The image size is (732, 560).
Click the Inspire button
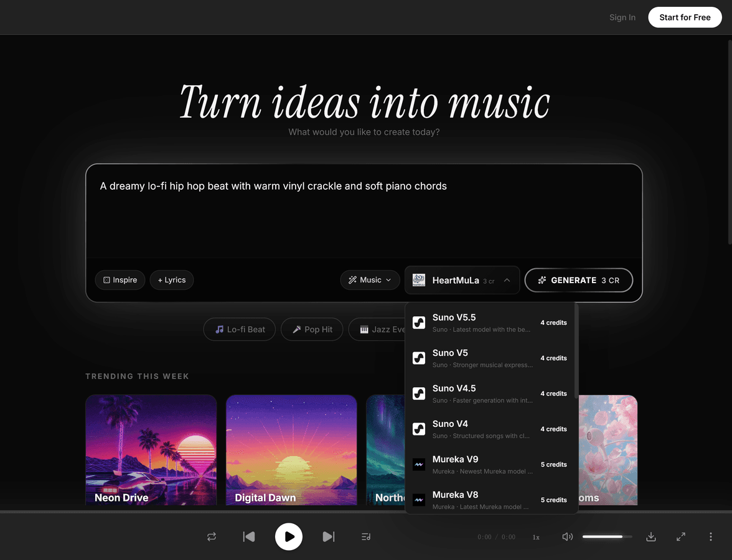120,280
